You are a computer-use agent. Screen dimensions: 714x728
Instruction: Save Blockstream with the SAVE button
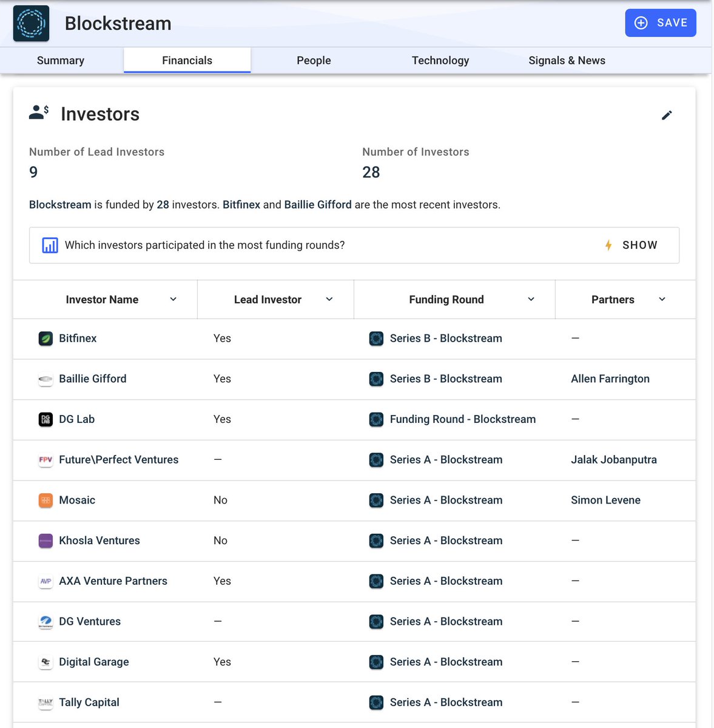click(661, 23)
